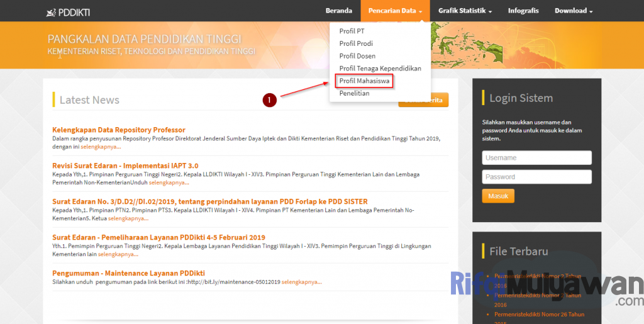644x324 pixels.
Task: Click the File Terbaru heading
Action: tap(519, 251)
